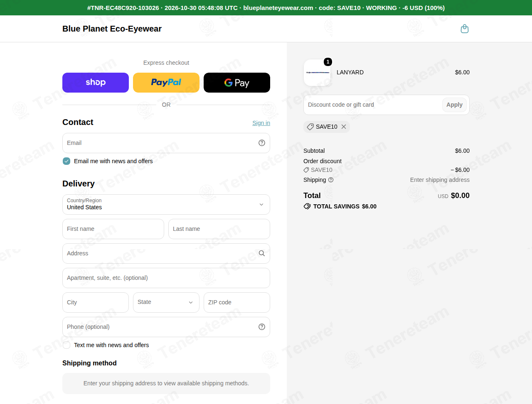Focus the Email input field
532x404 pixels.
(166, 143)
